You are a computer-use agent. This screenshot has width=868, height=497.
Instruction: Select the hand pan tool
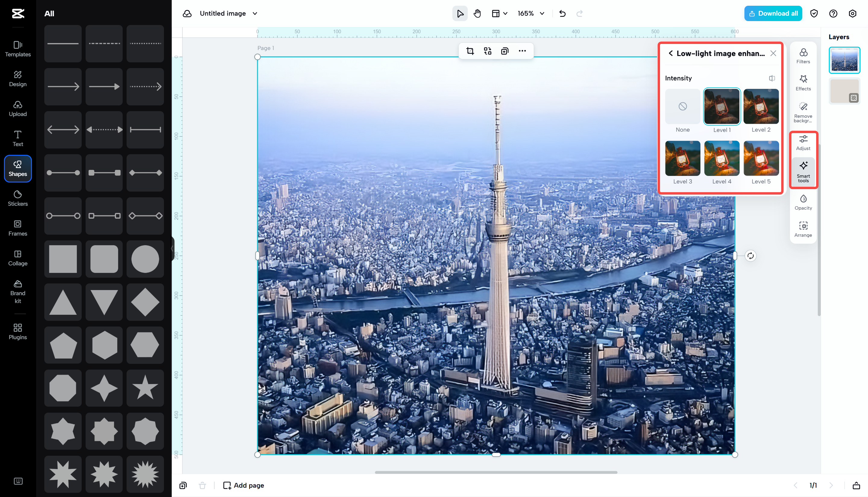click(477, 14)
